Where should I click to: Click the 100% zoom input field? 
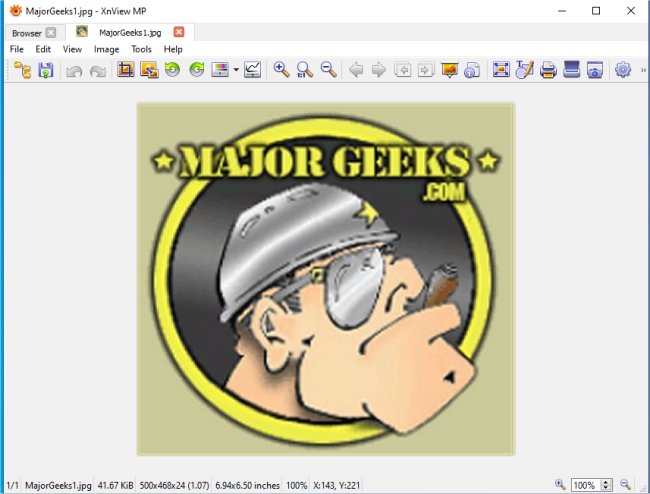point(586,485)
